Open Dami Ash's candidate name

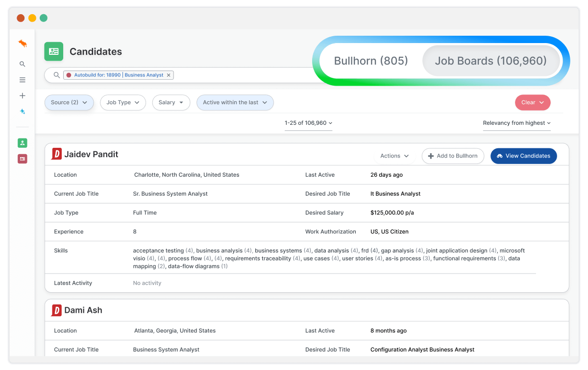(83, 310)
